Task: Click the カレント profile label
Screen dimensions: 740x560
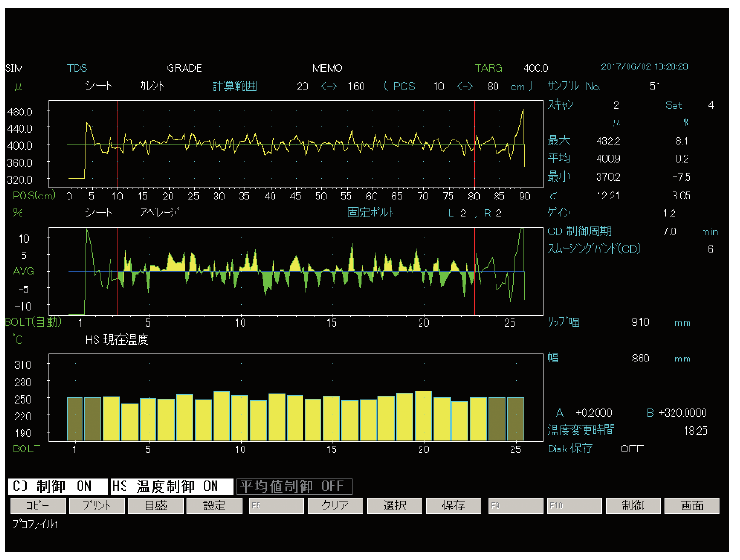Action: click(152, 86)
